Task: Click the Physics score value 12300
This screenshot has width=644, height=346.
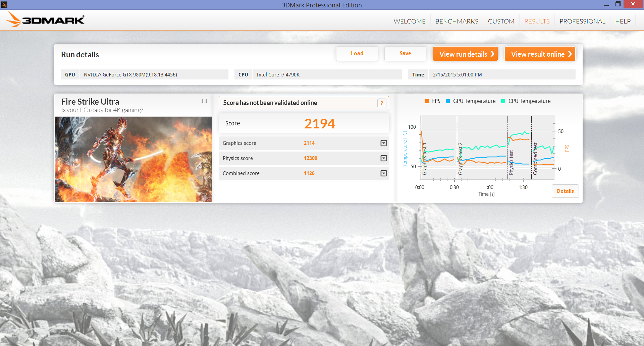Action: (311, 158)
